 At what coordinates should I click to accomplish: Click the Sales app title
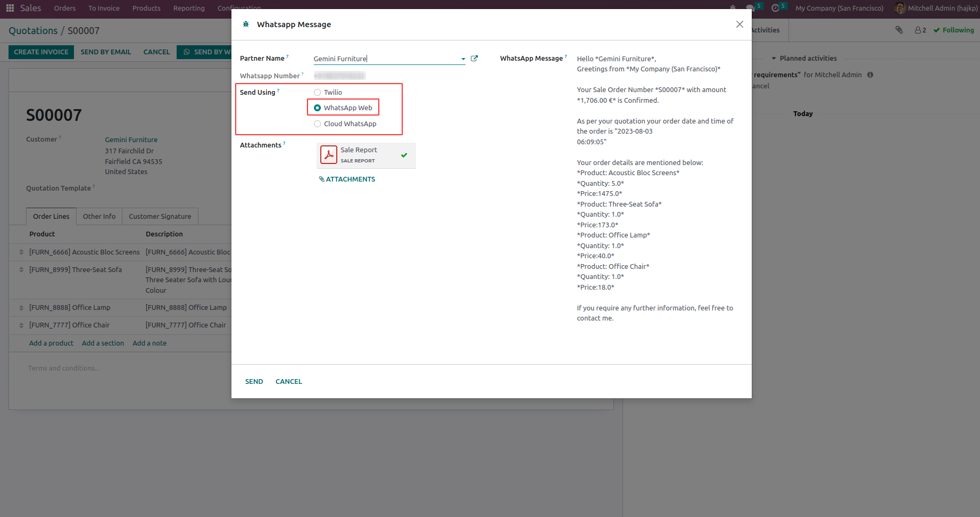point(30,8)
